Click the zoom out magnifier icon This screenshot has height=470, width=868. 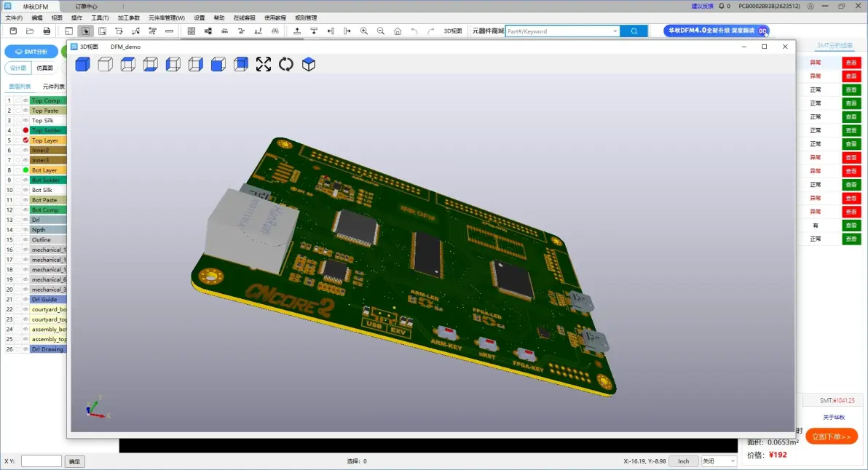(x=381, y=31)
